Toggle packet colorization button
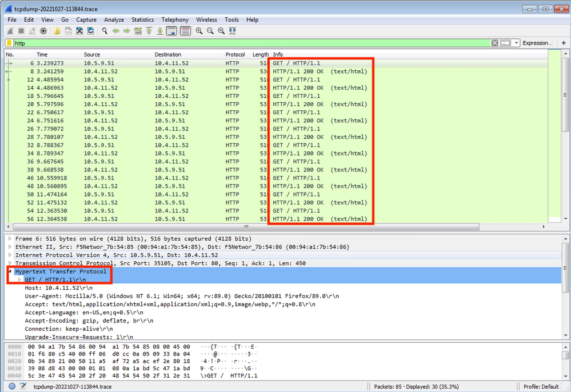571x392 pixels. [185, 31]
